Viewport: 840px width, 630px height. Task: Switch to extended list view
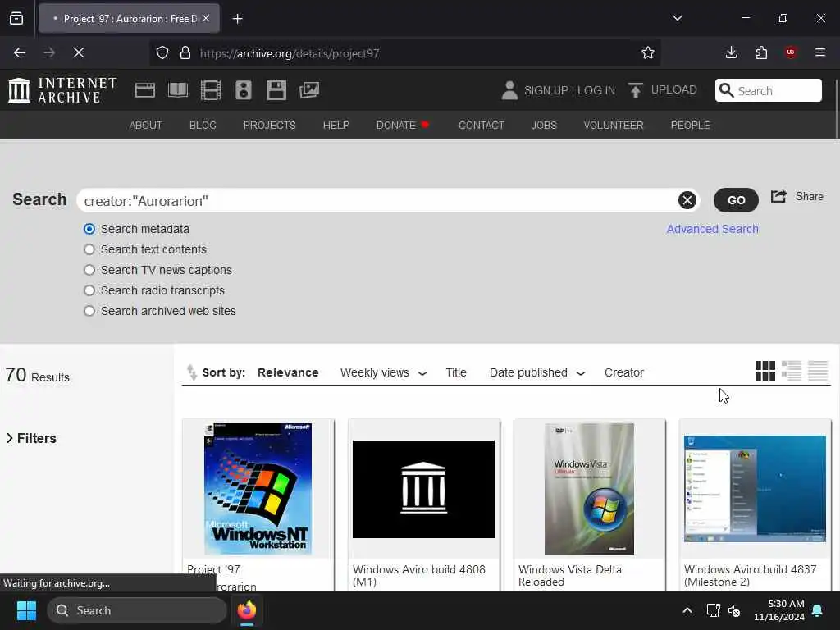(792, 371)
